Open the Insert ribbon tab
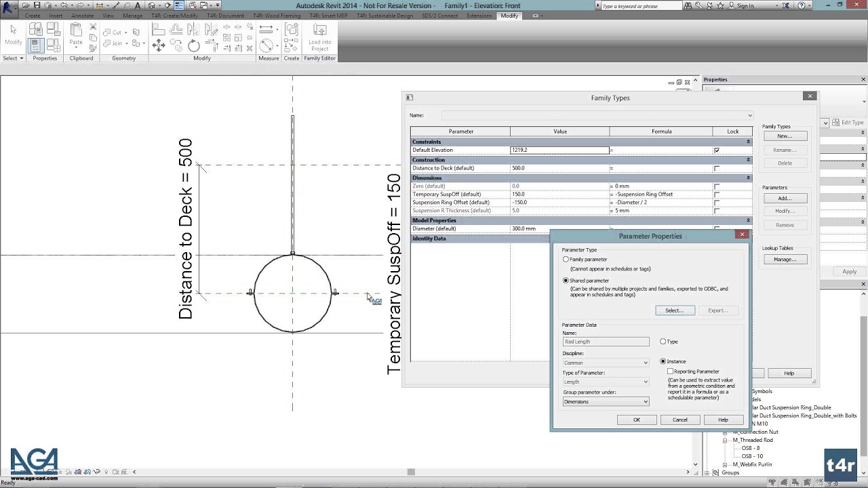Image resolution: width=868 pixels, height=488 pixels. click(x=56, y=16)
